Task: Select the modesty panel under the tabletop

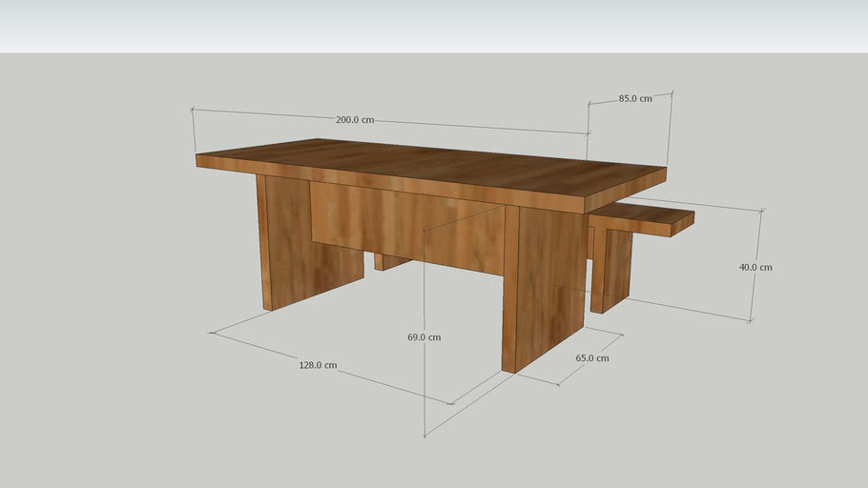Action: click(401, 224)
